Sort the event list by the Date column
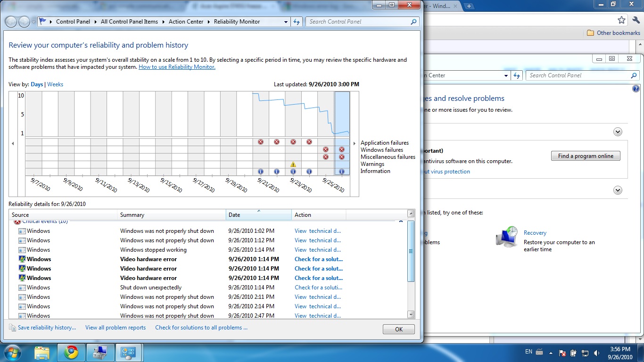This screenshot has width=644, height=362. point(259,215)
